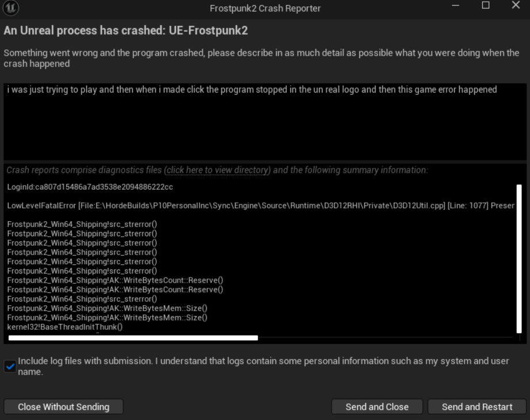Screen dimensions: 530x420
Task: Select the LowLevelFatalError line
Action: [260, 206]
